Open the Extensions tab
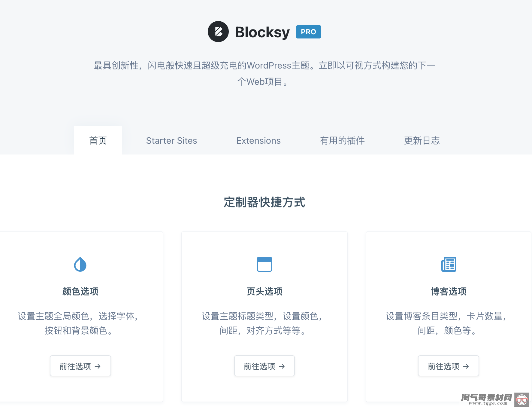The height and width of the screenshot is (410, 532). [258, 140]
